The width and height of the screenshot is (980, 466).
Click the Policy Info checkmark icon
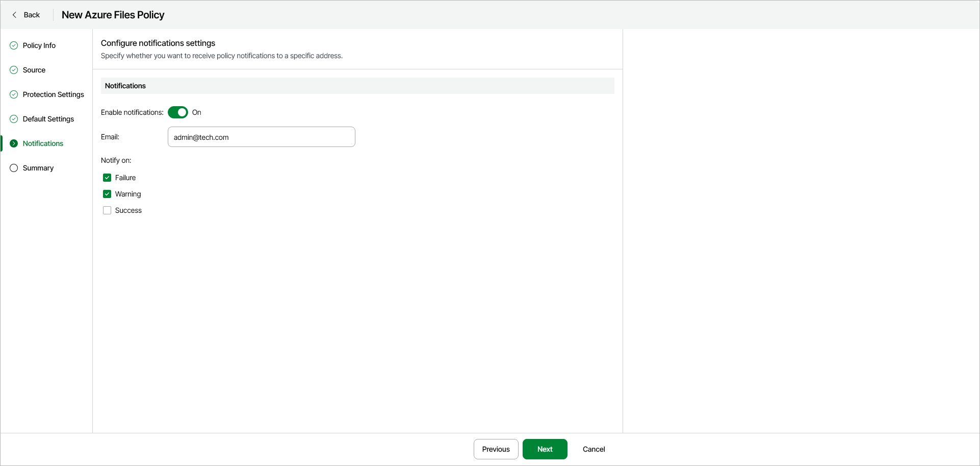[x=14, y=45]
